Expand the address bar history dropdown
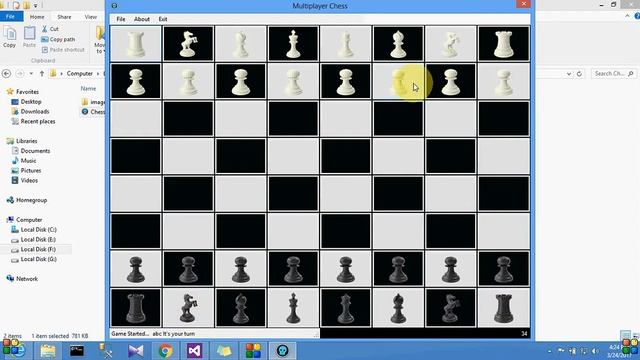 point(569,74)
